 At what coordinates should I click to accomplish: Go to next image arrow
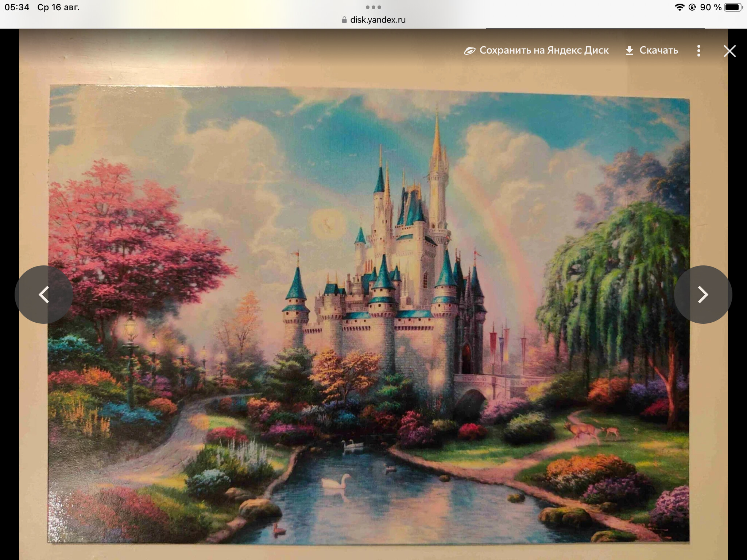click(x=703, y=295)
